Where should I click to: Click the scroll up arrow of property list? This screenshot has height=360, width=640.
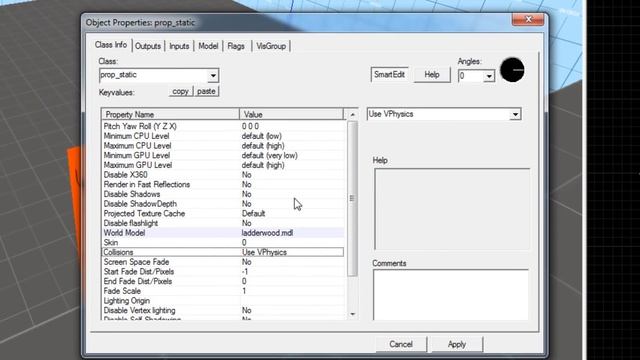click(353, 115)
